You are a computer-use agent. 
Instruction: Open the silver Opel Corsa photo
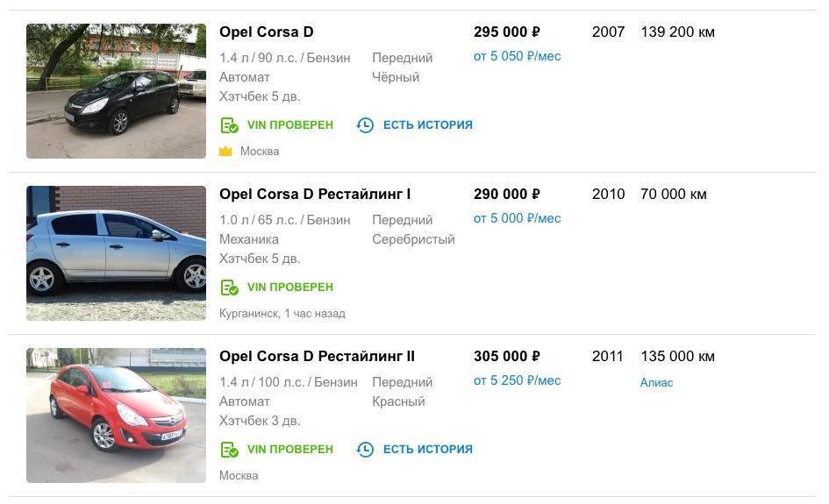pyautogui.click(x=116, y=253)
